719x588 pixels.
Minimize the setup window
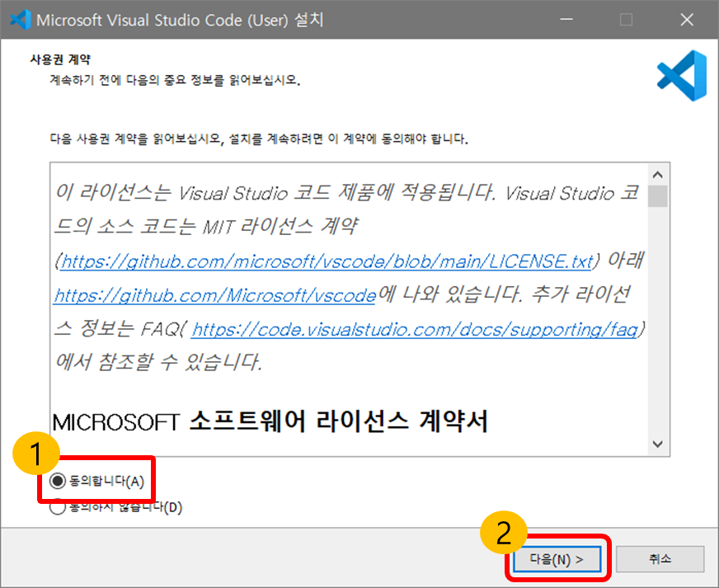(566, 20)
